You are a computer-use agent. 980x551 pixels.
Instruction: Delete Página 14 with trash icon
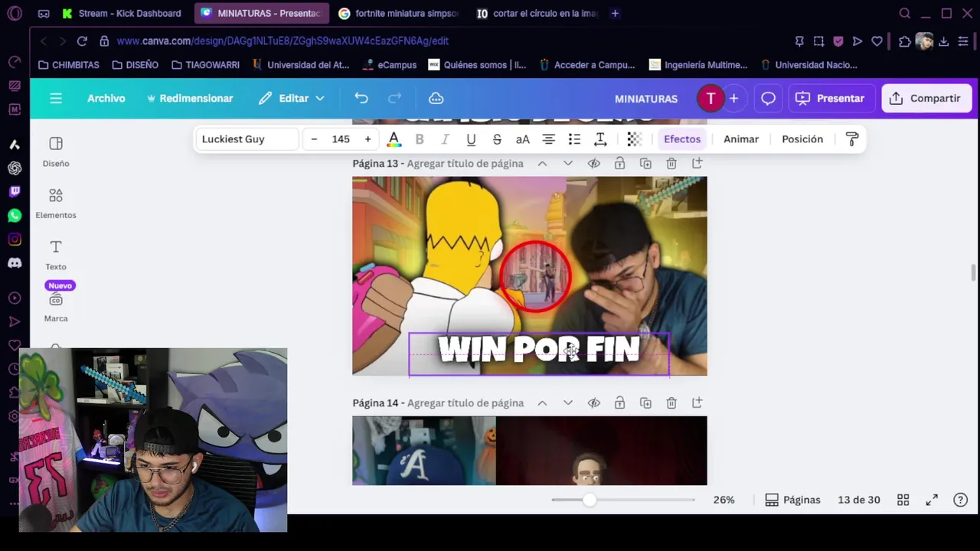(671, 403)
